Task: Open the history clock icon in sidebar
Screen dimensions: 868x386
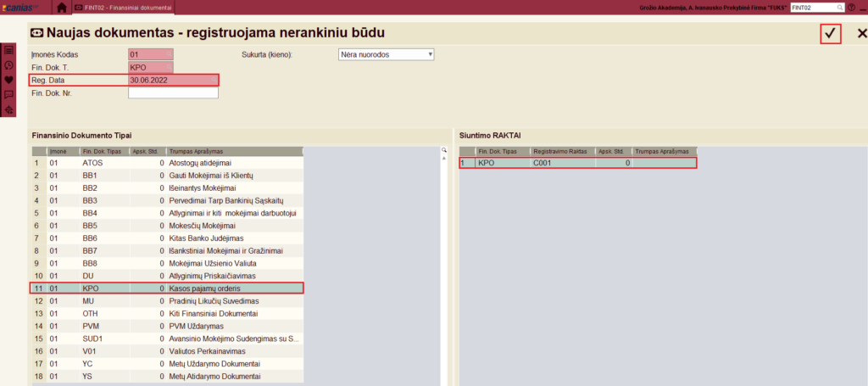Action: pyautogui.click(x=8, y=64)
